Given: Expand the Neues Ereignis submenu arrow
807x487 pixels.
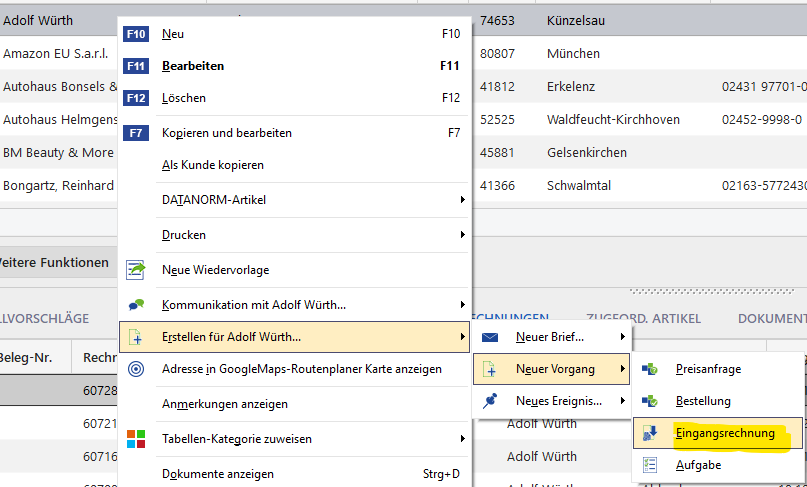Looking at the screenshot, I should click(623, 401).
